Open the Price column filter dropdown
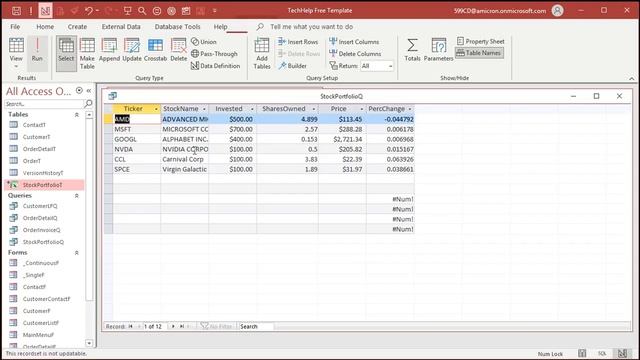640x360 pixels. coord(362,109)
